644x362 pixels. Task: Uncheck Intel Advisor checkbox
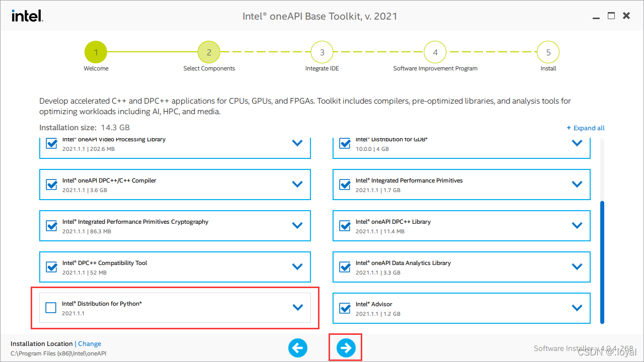(345, 308)
